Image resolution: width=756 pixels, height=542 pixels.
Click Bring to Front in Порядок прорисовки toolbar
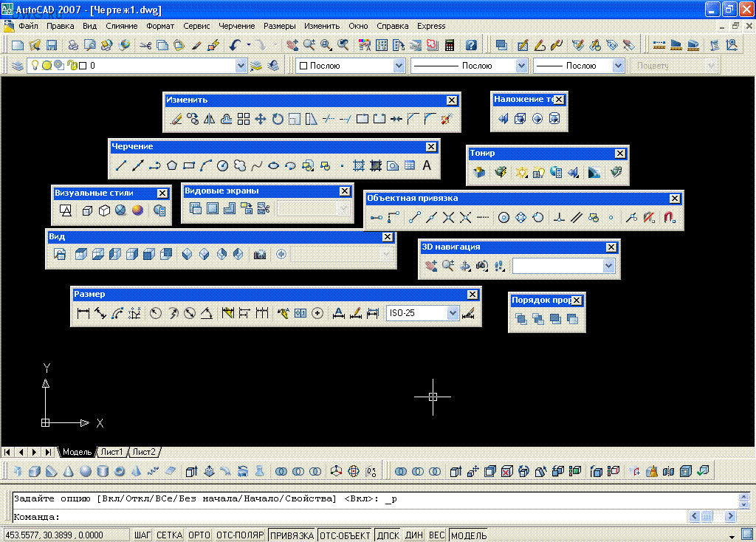(x=520, y=319)
